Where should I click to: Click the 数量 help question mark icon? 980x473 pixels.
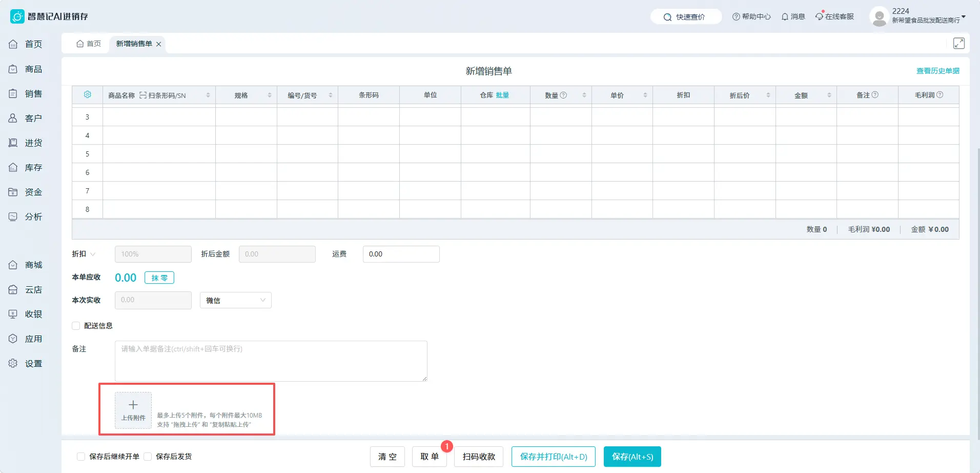pos(564,95)
